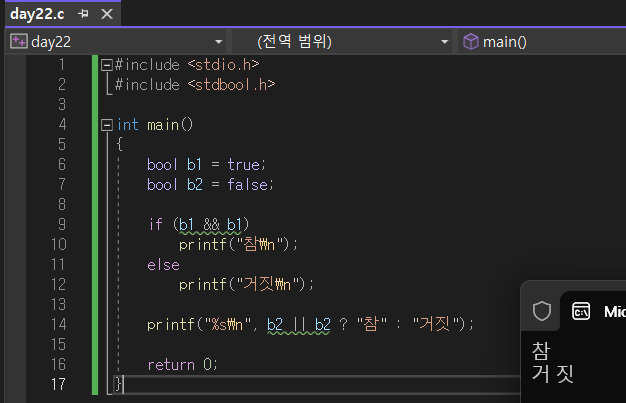Click the 'return' keyword on line 16

coord(171,365)
